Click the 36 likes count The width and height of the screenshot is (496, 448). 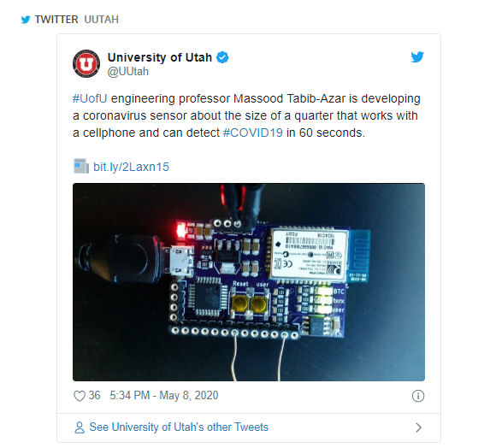coord(94,396)
